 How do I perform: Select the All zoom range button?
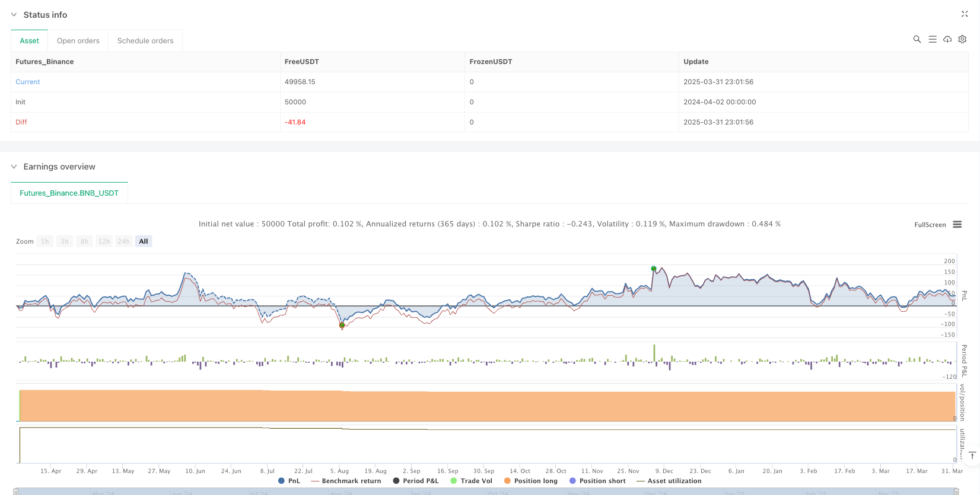(x=143, y=241)
